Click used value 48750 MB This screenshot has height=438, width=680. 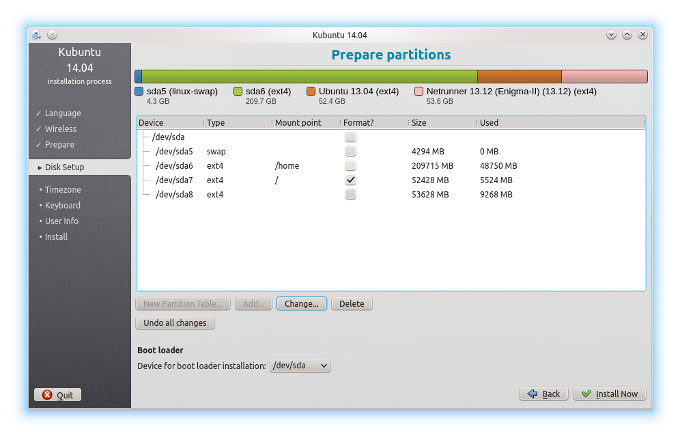498,166
